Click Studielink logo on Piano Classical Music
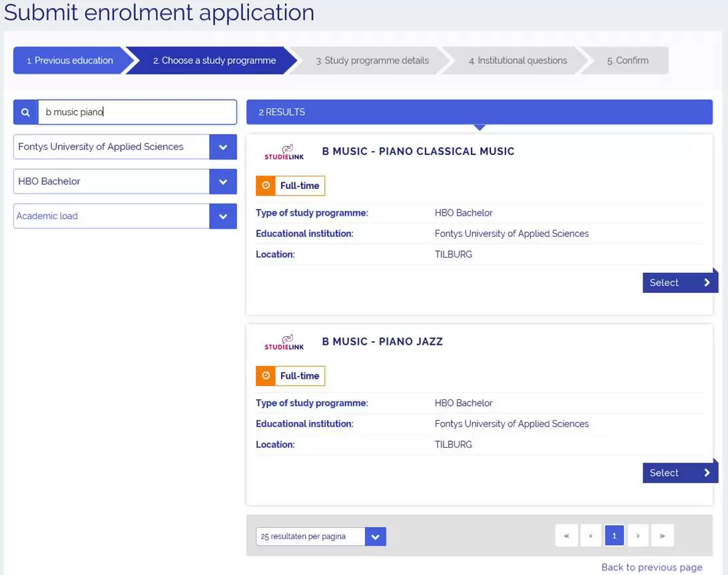The height and width of the screenshot is (575, 728). pyautogui.click(x=284, y=153)
